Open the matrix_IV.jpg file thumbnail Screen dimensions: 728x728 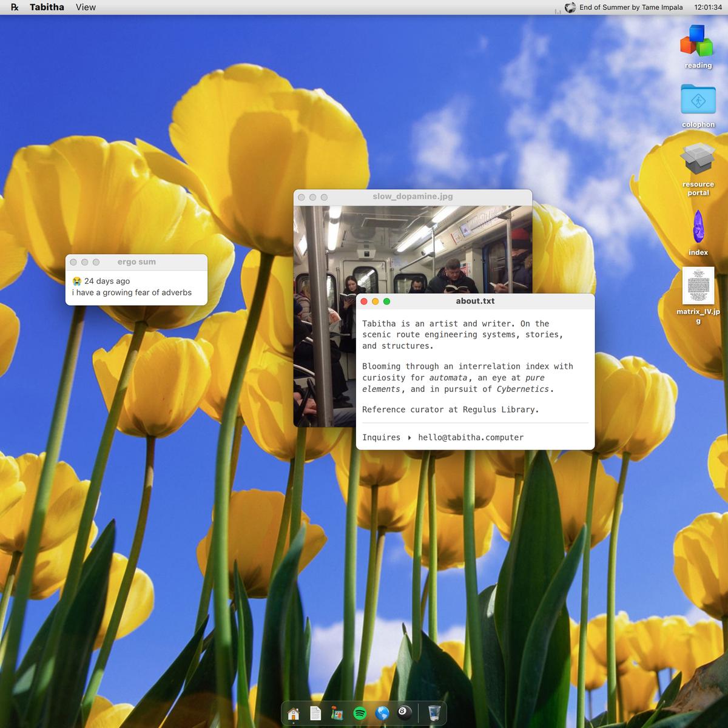[x=698, y=286]
